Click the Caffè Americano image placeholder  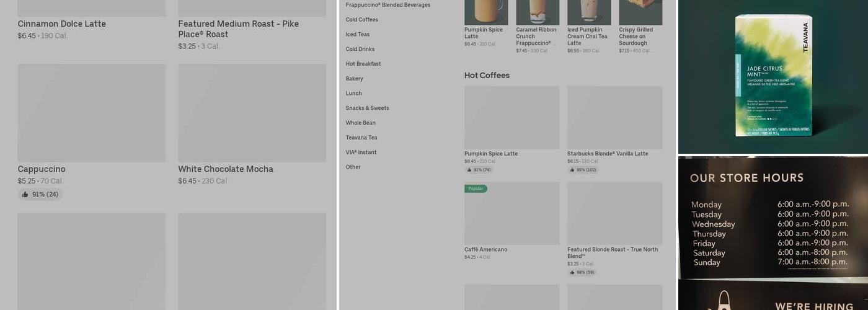pos(511,213)
